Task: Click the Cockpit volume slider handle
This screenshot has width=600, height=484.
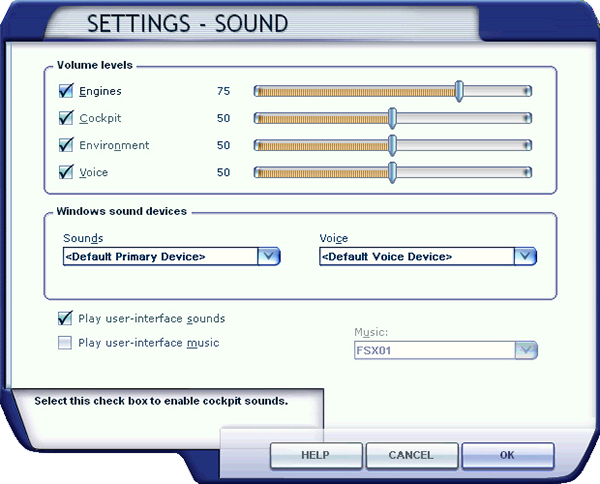Action: [392, 118]
